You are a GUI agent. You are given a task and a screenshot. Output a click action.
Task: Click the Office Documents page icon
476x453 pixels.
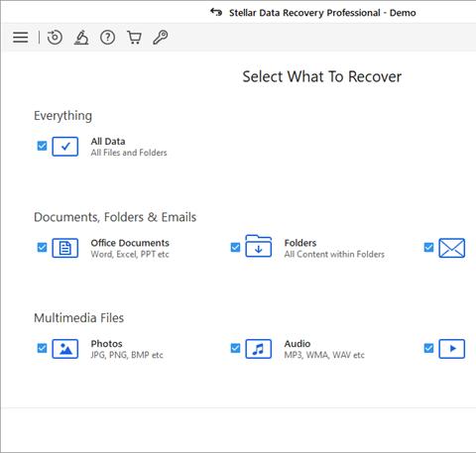point(65,248)
